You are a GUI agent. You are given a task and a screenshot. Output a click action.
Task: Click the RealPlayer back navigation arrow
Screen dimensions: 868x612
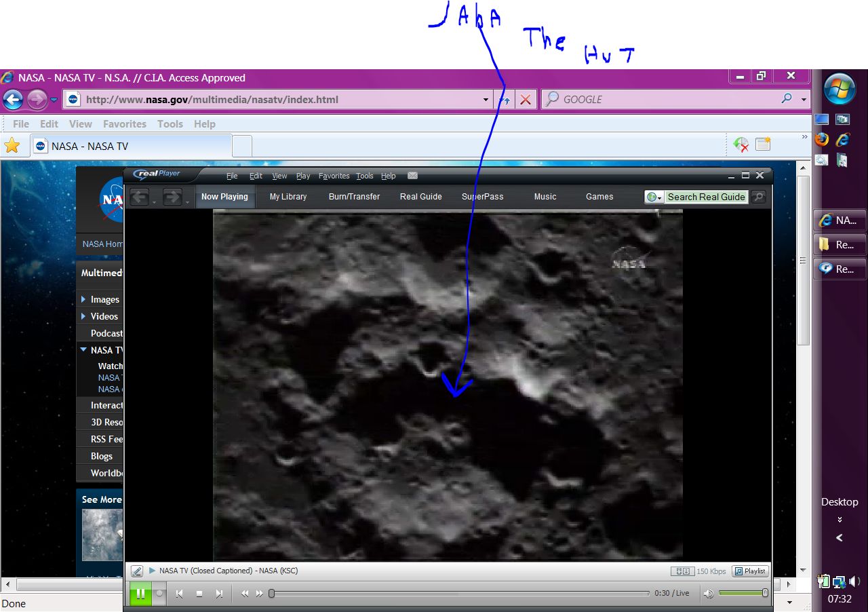[x=139, y=197]
